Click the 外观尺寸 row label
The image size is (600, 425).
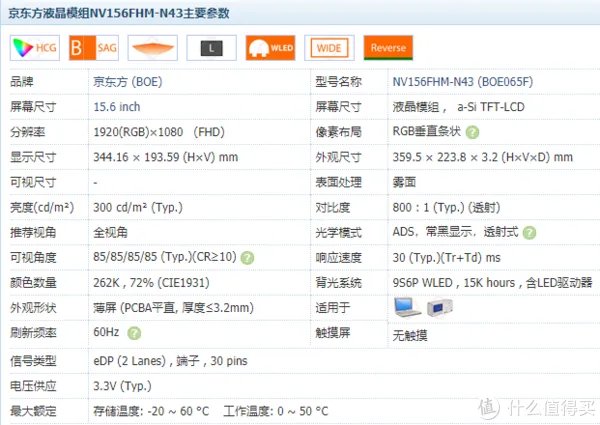(339, 157)
